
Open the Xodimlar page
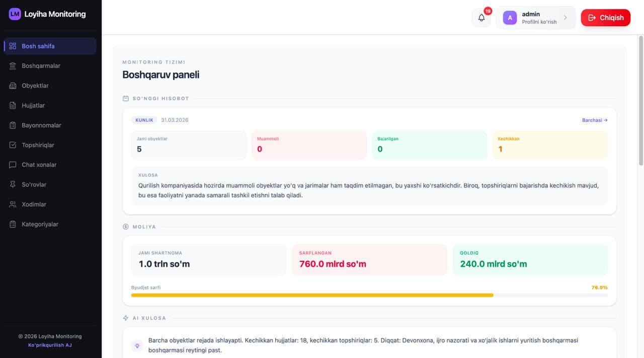click(50, 204)
